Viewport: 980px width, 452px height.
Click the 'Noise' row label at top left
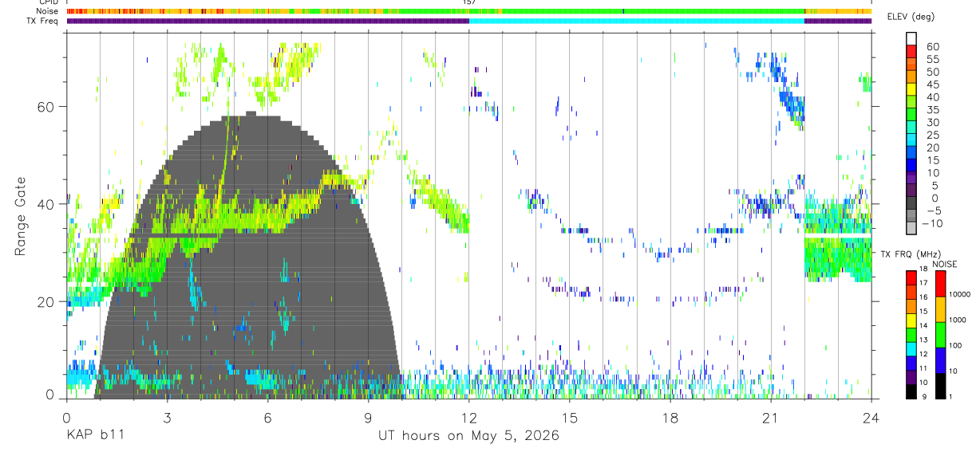[48, 11]
